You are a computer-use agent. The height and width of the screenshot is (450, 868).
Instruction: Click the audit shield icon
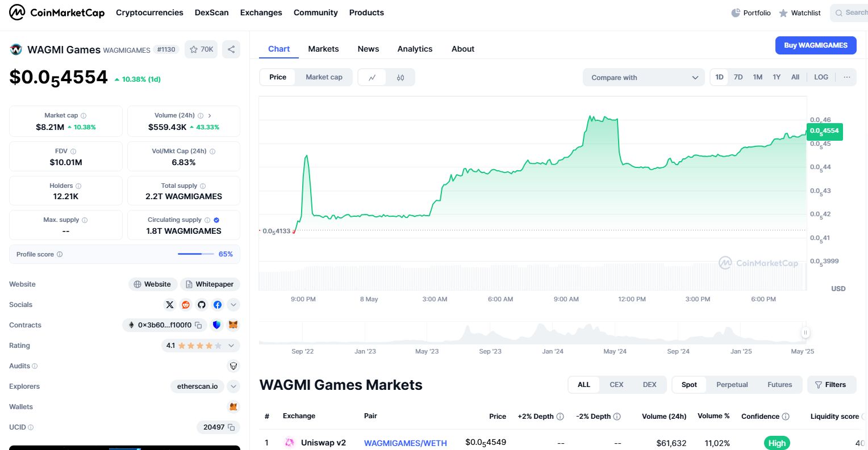tap(233, 366)
